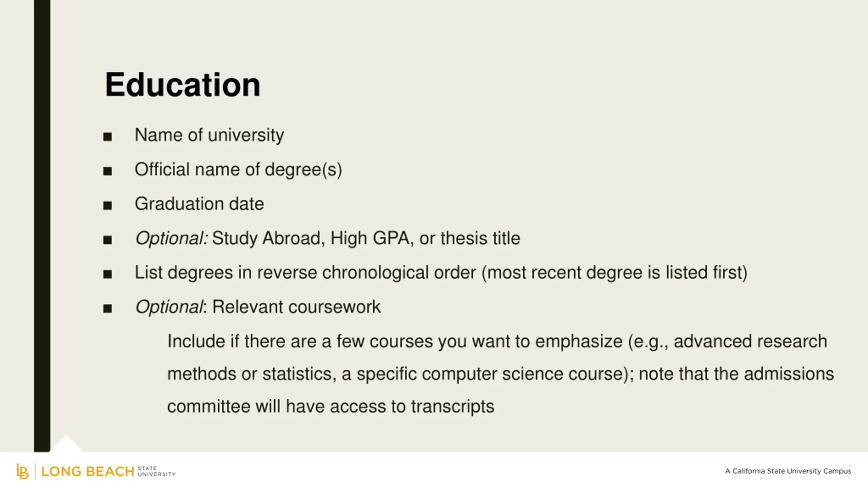Click the italic Optional before Study Abroad
This screenshot has width=868, height=488.
pos(172,238)
